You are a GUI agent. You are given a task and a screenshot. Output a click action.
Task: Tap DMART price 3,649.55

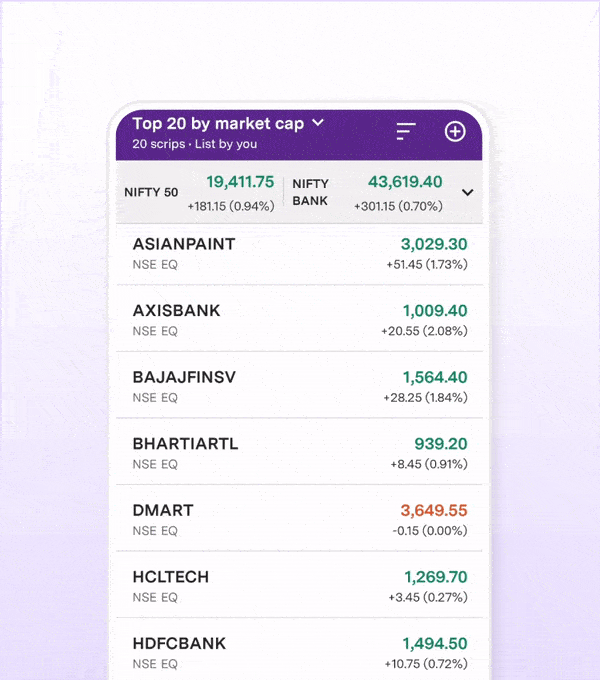tap(434, 510)
